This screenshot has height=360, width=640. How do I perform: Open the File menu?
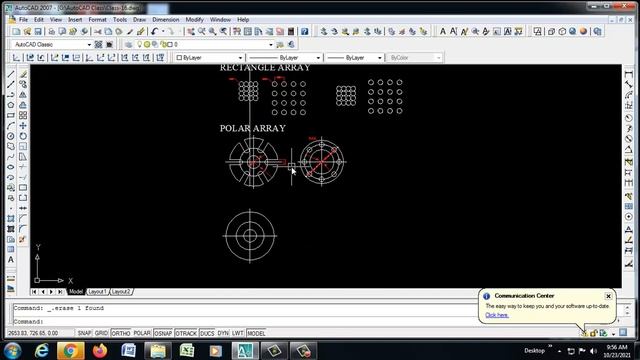point(23,20)
